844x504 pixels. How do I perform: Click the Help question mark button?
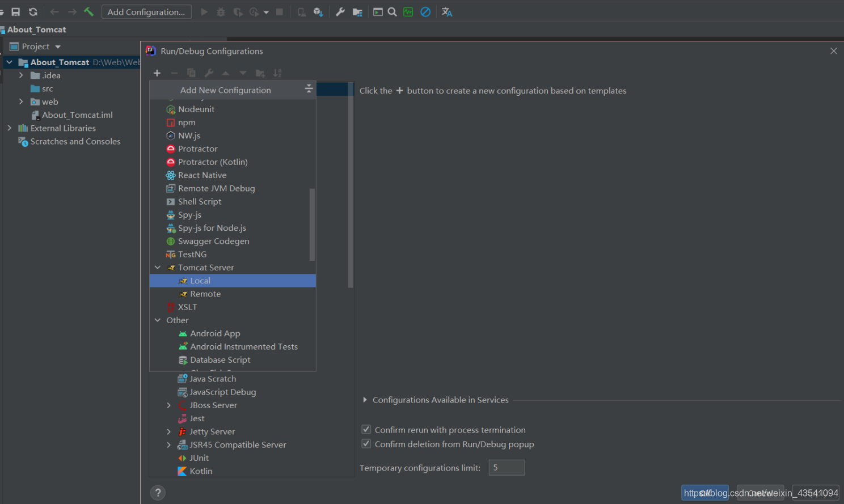pos(158,493)
